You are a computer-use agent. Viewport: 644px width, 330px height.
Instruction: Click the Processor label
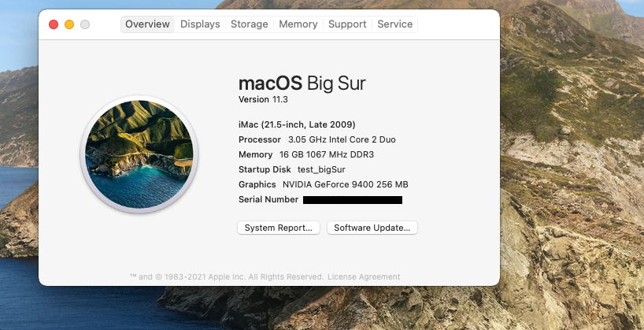click(x=260, y=139)
